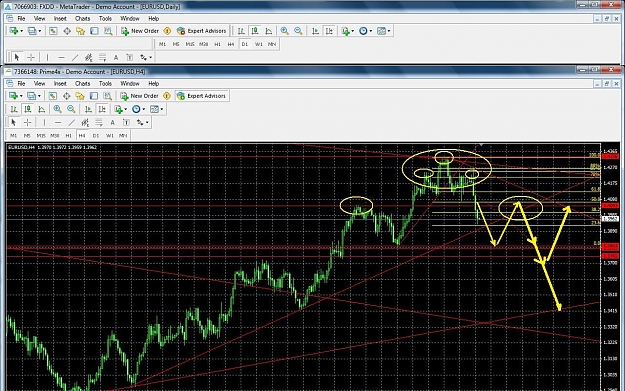Viewport: 625px width, 391px height.
Task: Select the W1 timeframe in the FXDD window
Action: [x=258, y=44]
